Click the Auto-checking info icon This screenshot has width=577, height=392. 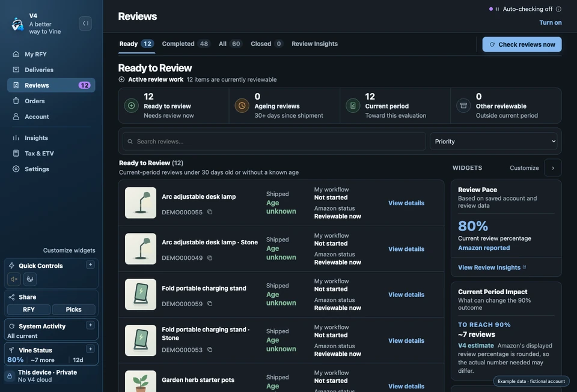pos(558,9)
